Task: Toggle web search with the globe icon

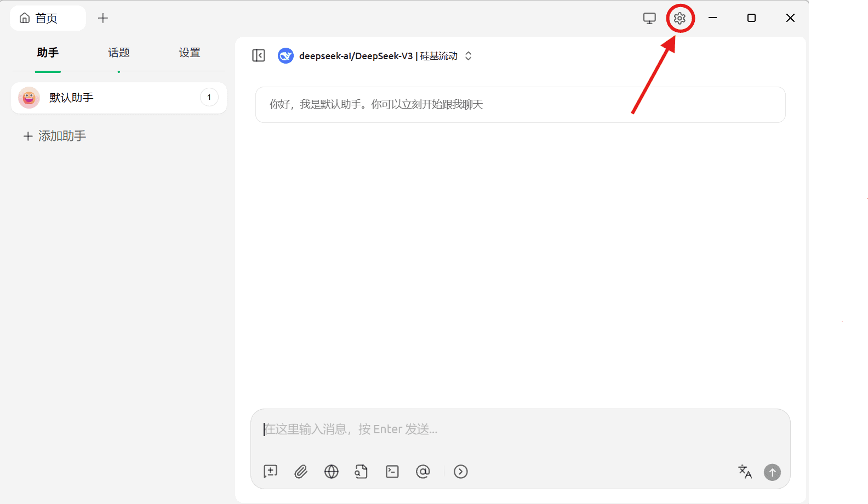Action: click(x=332, y=472)
